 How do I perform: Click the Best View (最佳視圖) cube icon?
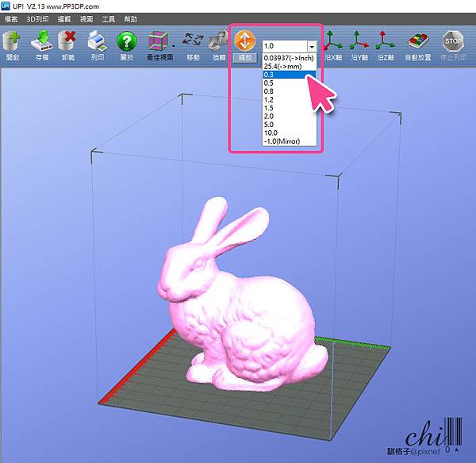point(158,41)
